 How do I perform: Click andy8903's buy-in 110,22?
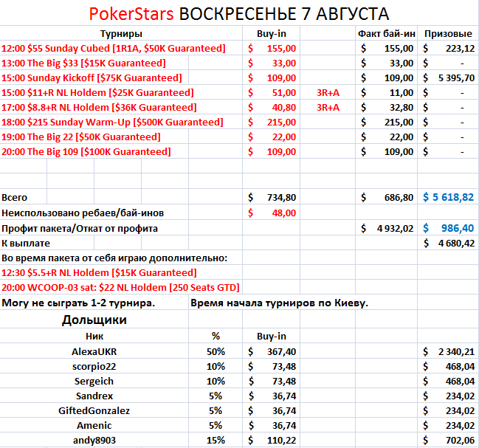[281, 440]
